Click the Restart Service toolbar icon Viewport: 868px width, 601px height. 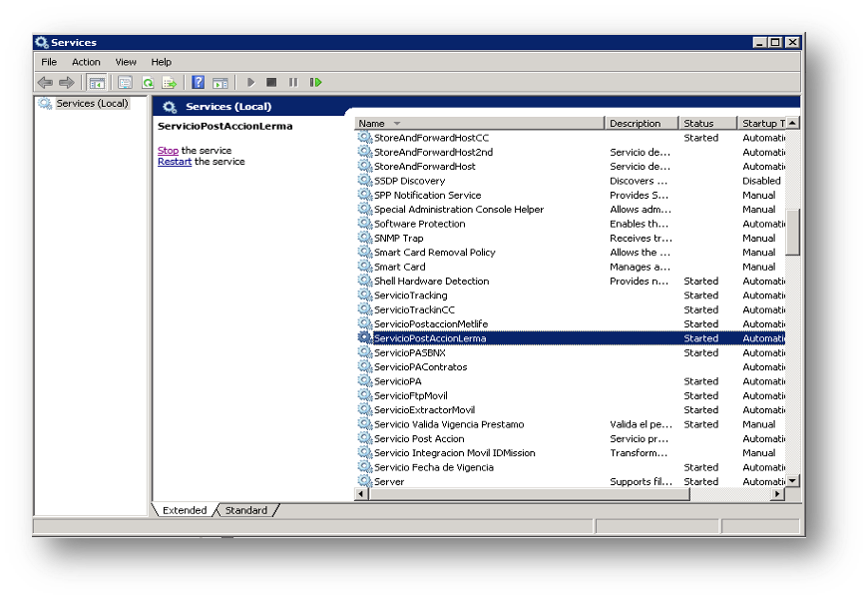tap(316, 83)
